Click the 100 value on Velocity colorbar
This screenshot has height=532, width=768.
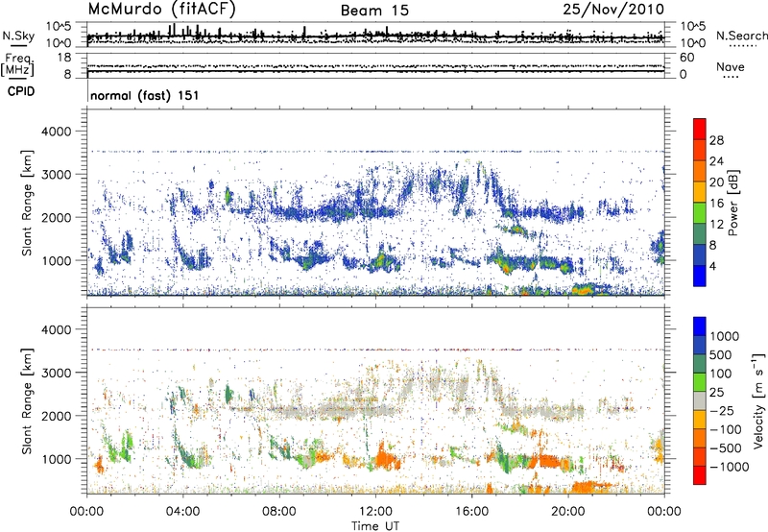pos(723,374)
